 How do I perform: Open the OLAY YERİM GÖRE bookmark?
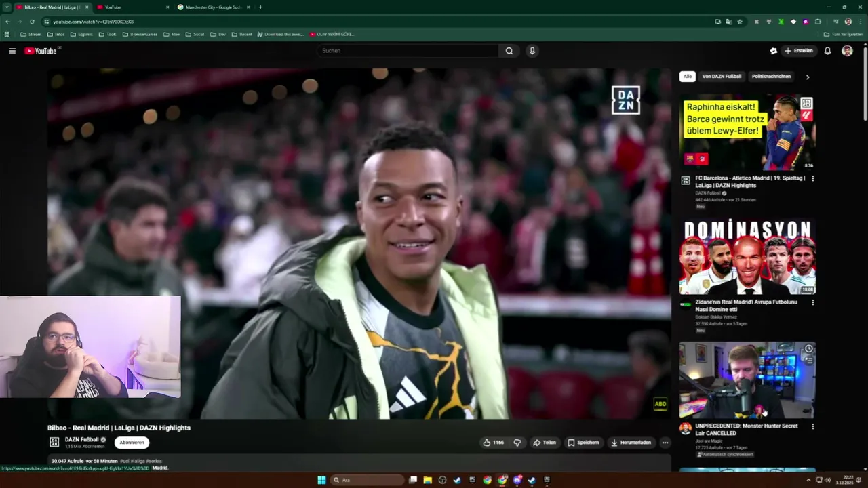(x=332, y=34)
